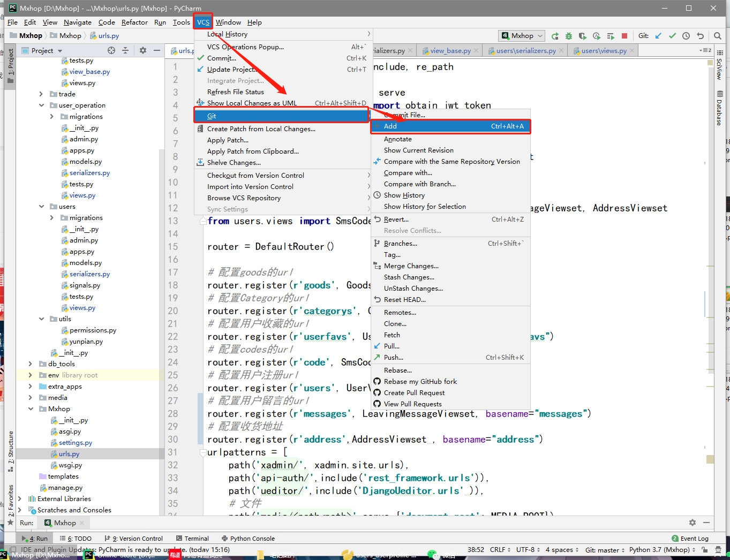
Task: Open settings.py in project tree
Action: (x=76, y=443)
